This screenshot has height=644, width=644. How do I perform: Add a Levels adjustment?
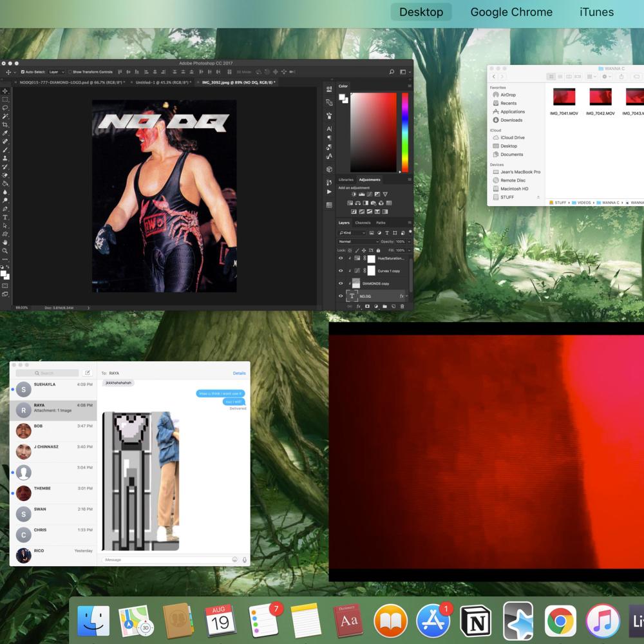click(361, 194)
